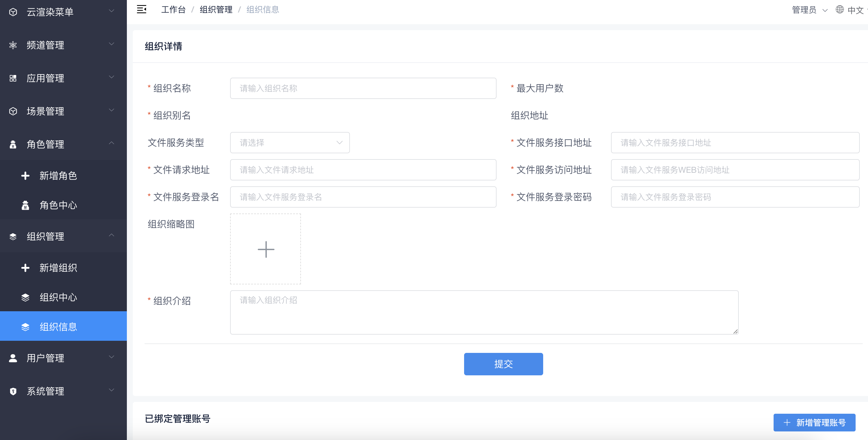This screenshot has width=868, height=440.
Task: Select 组织信息 menu item
Action: (63, 326)
